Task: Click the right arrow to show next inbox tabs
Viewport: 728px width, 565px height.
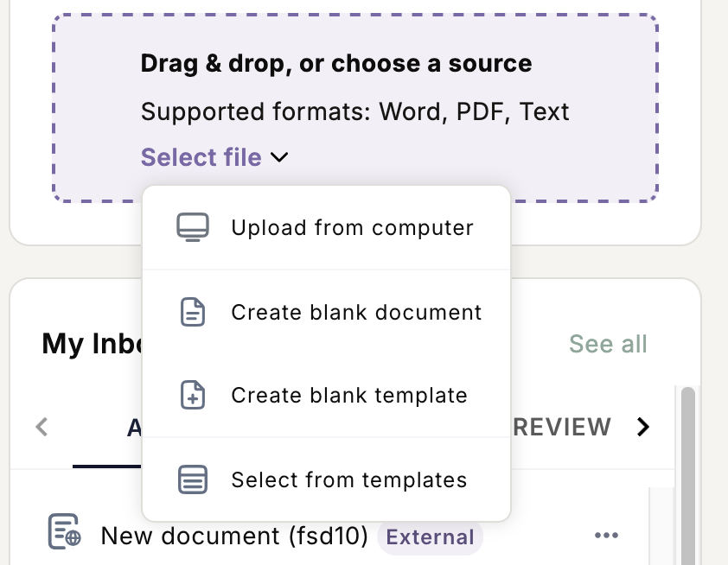Action: pos(643,427)
